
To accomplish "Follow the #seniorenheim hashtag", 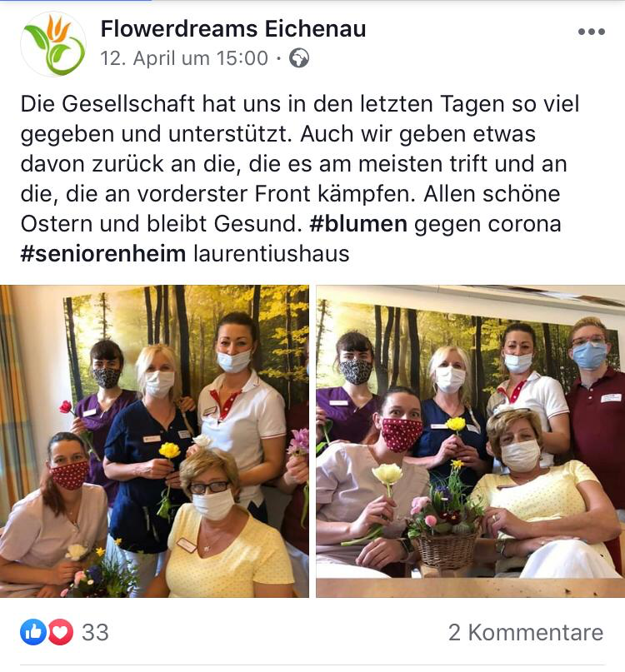I will [x=103, y=254].
